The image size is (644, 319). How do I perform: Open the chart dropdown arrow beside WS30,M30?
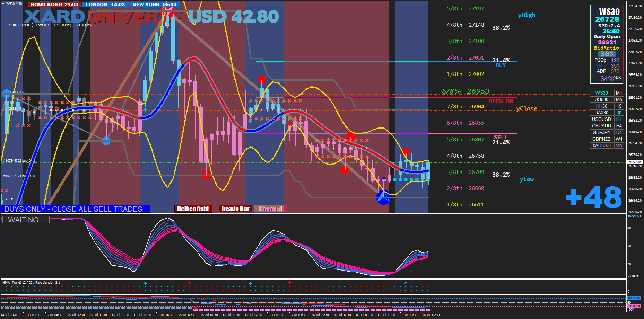coord(3,4)
